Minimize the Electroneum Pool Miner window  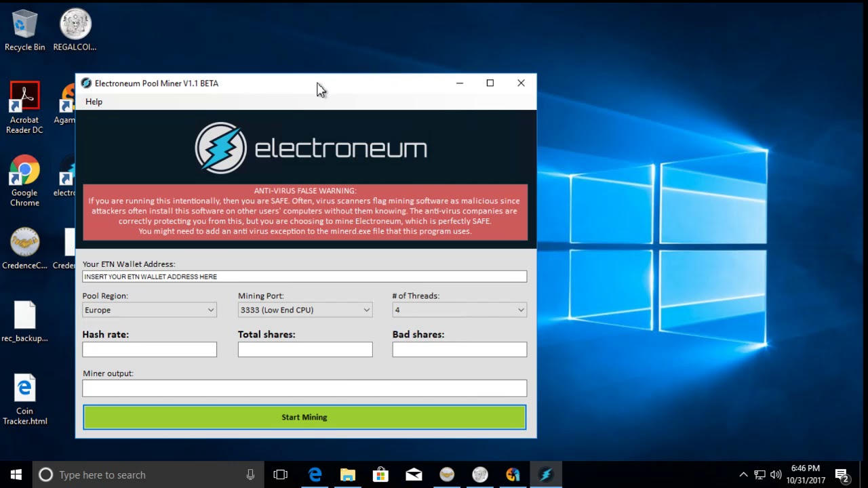click(460, 83)
